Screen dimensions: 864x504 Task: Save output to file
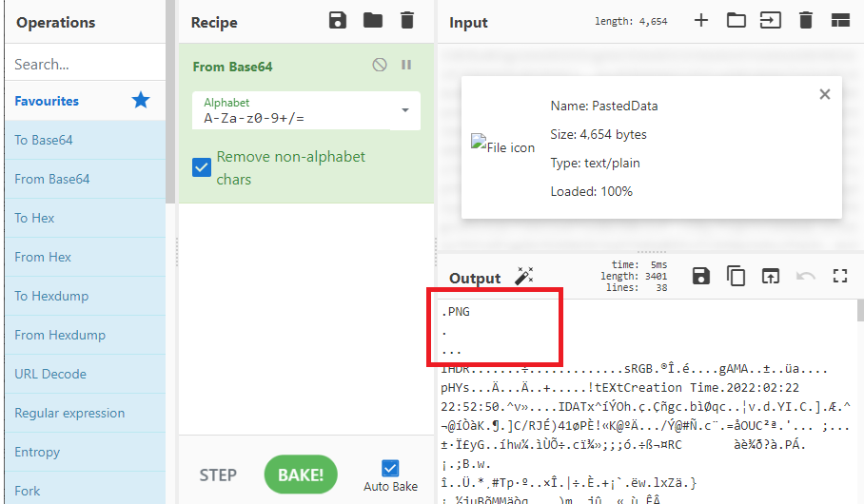pyautogui.click(x=701, y=276)
